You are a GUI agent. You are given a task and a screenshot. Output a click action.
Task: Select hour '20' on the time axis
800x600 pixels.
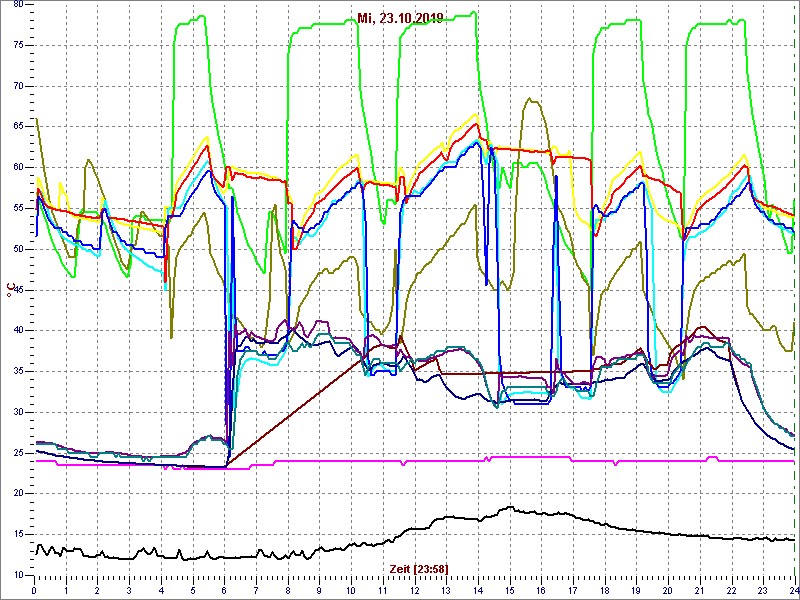(x=668, y=591)
